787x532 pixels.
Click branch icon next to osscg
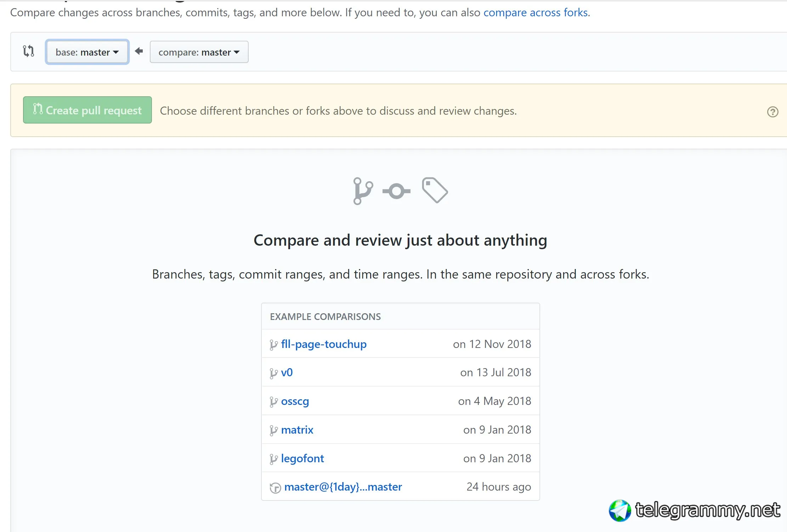point(273,402)
